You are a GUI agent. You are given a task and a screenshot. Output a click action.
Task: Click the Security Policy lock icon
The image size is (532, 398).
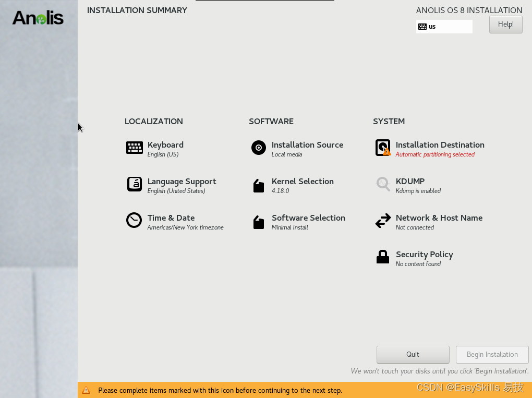click(383, 257)
